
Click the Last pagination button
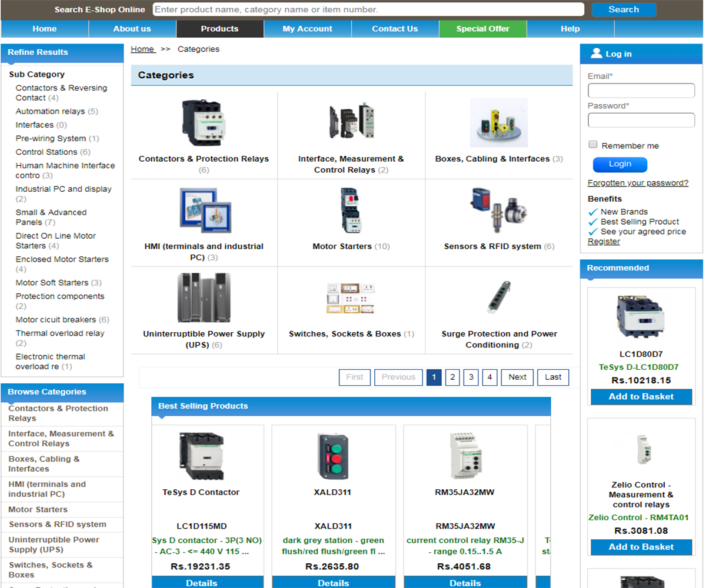553,377
